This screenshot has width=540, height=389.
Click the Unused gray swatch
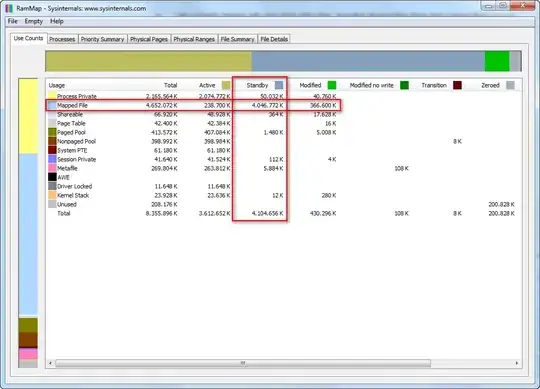(52, 204)
